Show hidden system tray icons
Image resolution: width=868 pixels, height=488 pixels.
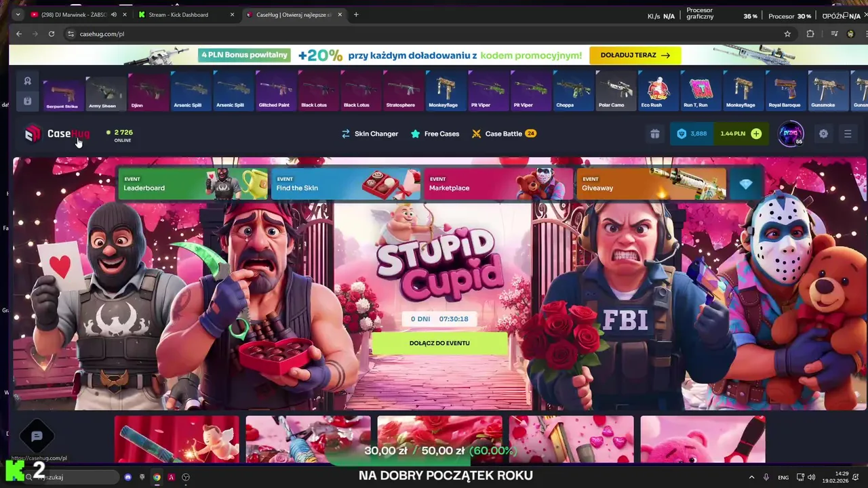[751, 477]
